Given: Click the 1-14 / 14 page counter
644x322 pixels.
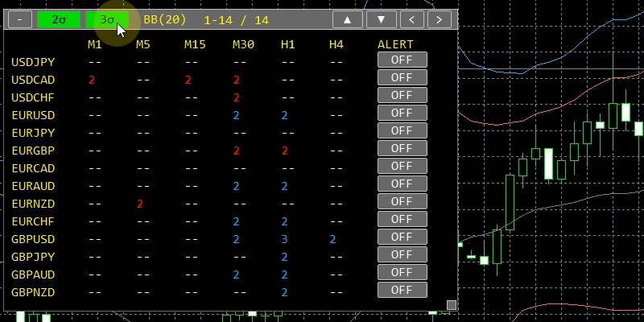Looking at the screenshot, I should pos(236,20).
